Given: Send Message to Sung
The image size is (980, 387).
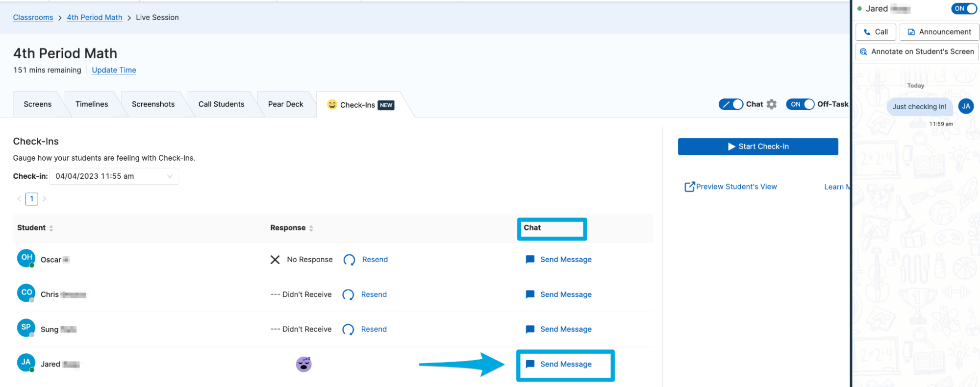Looking at the screenshot, I should pos(566,329).
